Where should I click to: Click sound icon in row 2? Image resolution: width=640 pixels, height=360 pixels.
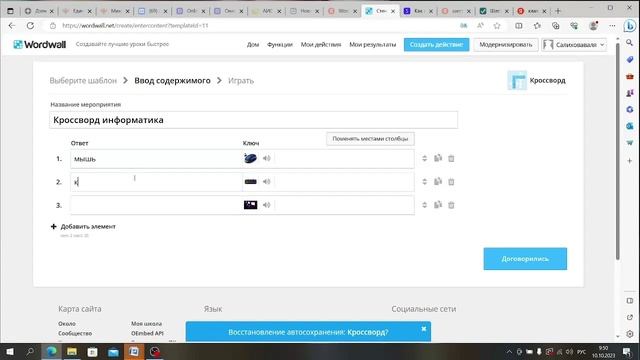point(267,182)
